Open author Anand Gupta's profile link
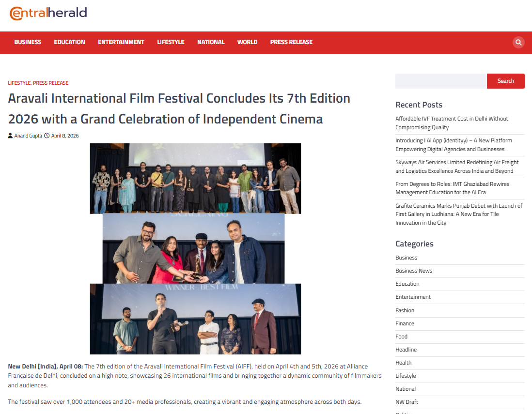This screenshot has width=532, height=414. click(28, 136)
